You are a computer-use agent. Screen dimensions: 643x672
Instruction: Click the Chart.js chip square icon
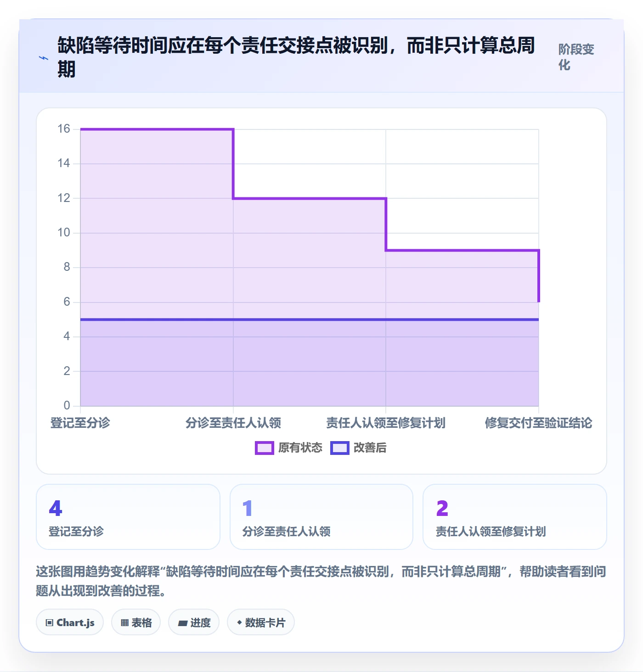pos(50,623)
